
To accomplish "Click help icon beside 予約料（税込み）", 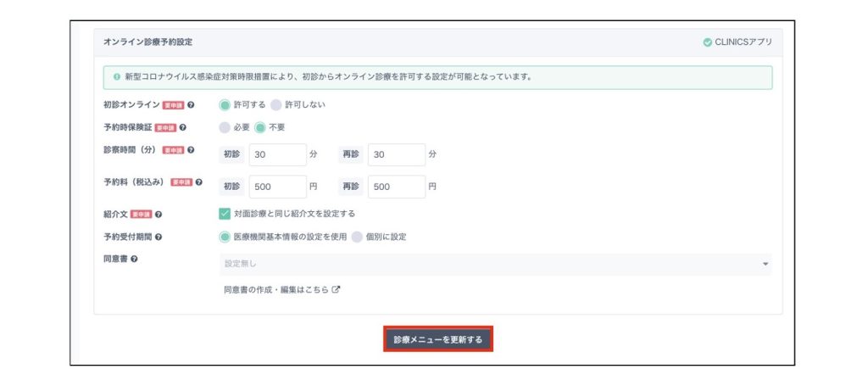I will pos(199,182).
